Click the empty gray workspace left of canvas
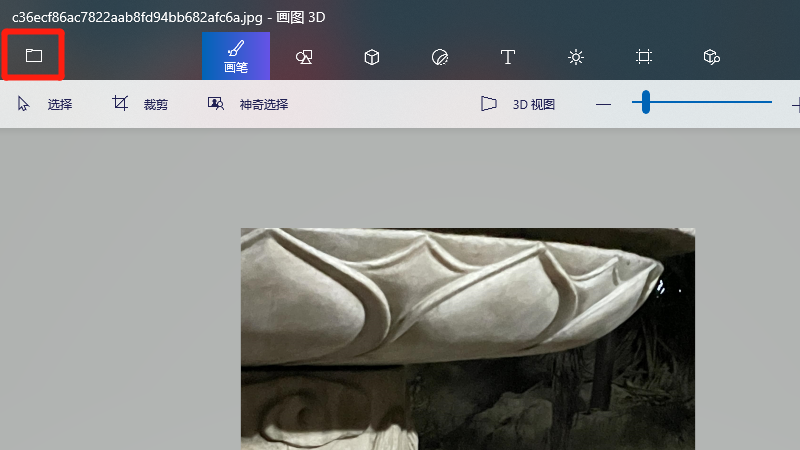This screenshot has width=800, height=450. click(x=120, y=300)
